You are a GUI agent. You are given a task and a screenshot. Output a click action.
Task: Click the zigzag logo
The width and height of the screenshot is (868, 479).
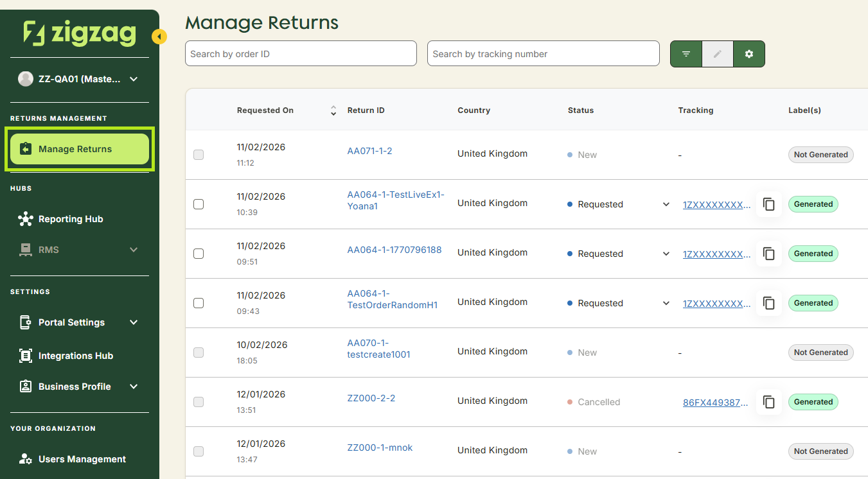coord(80,33)
